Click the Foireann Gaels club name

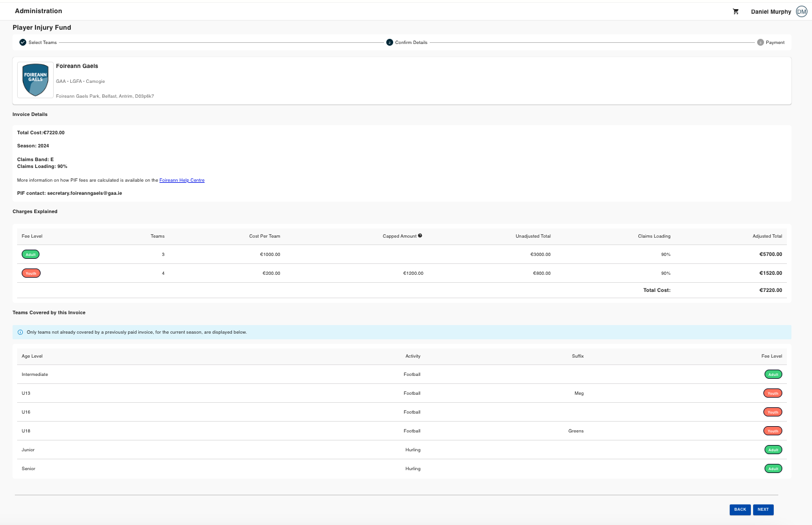77,66
